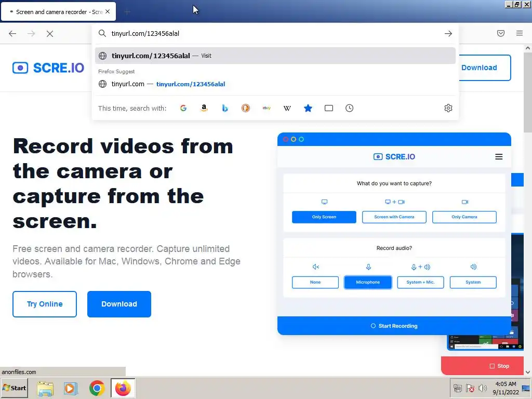Click the blue Download button under headline
532x399 pixels.
[119, 304]
